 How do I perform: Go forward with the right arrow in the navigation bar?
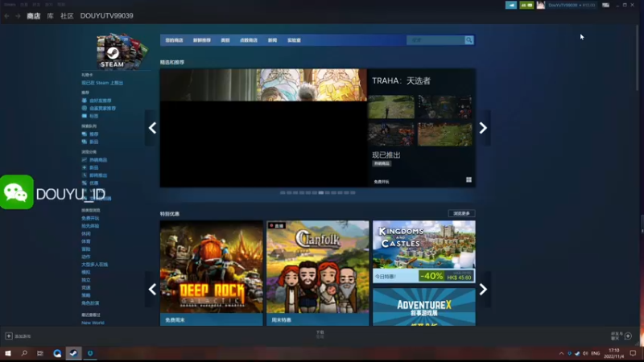(18, 16)
